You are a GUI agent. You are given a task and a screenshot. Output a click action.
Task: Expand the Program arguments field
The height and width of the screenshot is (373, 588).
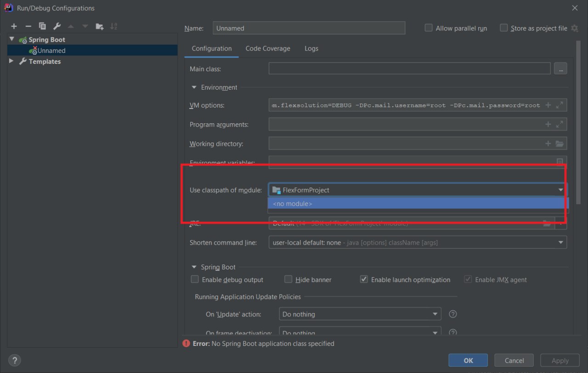560,124
